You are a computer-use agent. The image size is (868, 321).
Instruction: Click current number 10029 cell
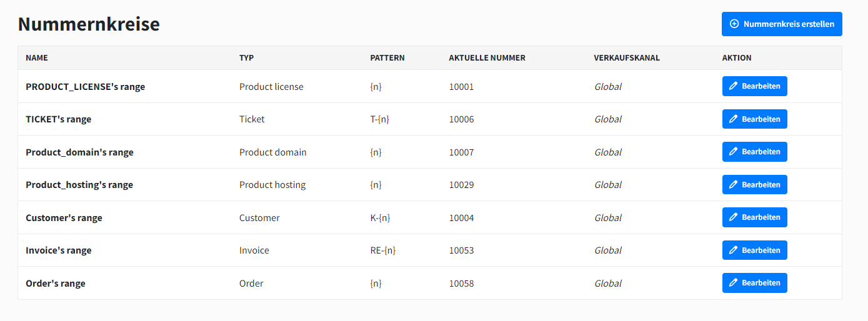pos(461,185)
